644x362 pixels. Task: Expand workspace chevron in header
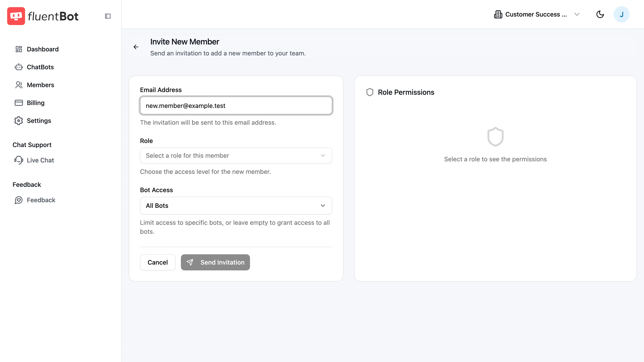(577, 14)
